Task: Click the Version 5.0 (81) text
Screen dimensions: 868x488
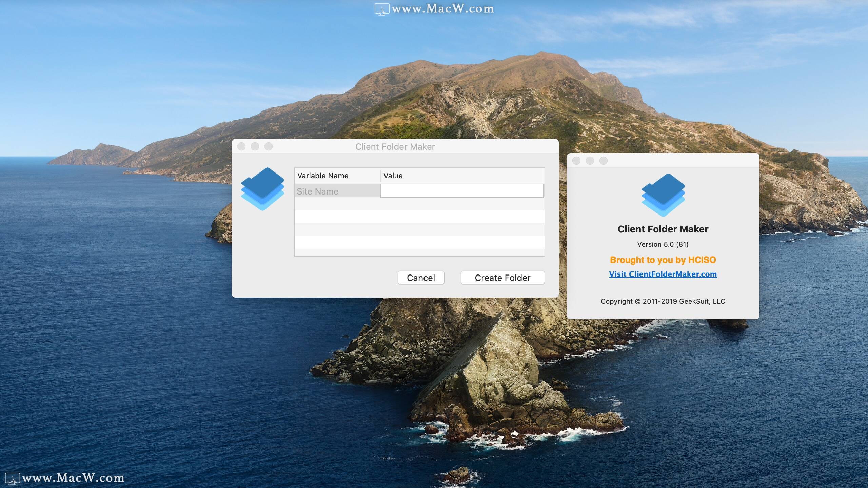Action: 663,244
